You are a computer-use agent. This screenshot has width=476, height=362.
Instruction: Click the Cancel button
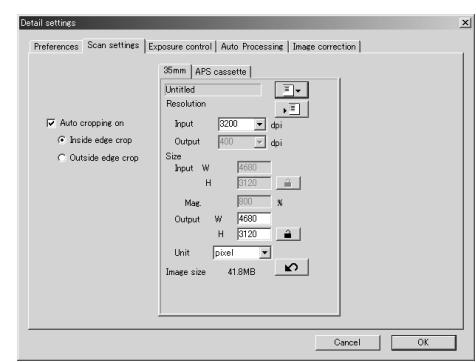[347, 342]
